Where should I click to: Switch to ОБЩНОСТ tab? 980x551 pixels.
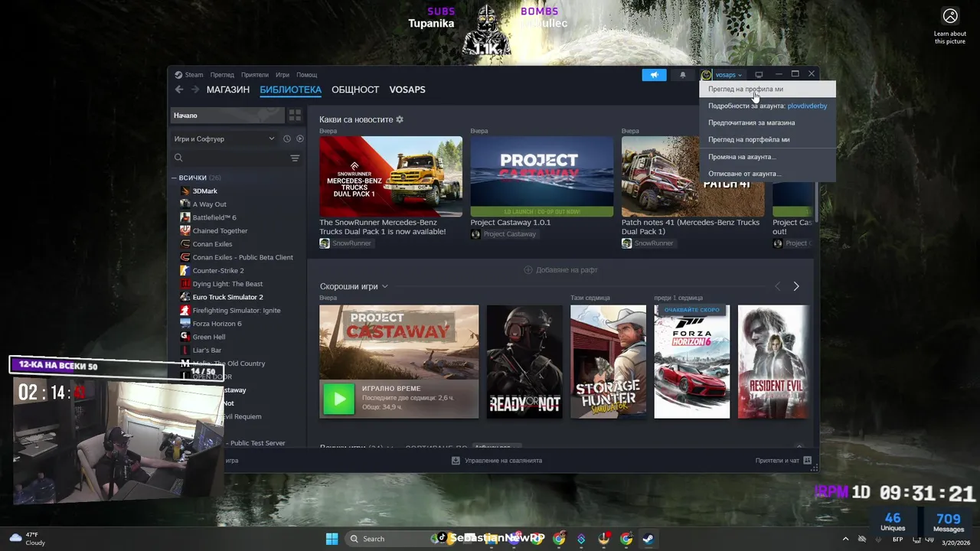tap(355, 90)
